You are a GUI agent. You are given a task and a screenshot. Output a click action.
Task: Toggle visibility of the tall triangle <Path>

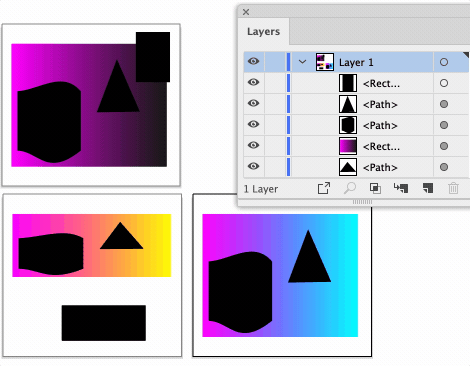tap(253, 103)
